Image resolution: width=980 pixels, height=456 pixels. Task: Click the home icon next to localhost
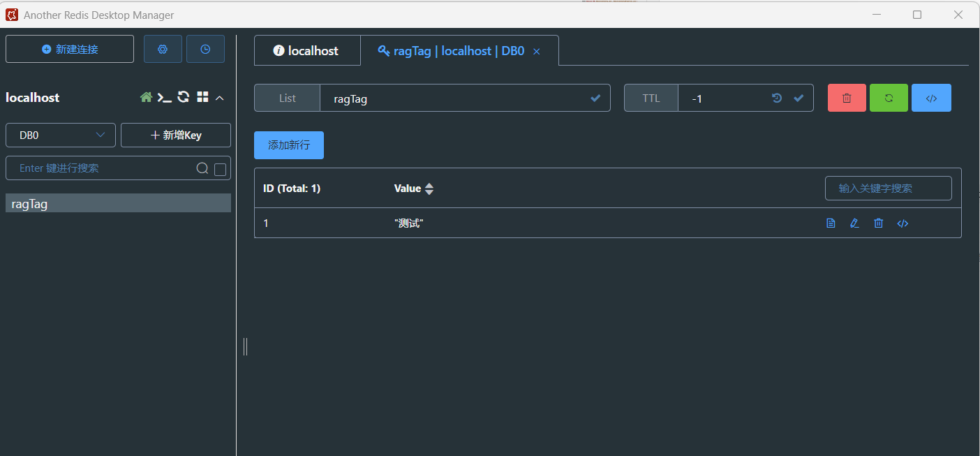pos(146,98)
